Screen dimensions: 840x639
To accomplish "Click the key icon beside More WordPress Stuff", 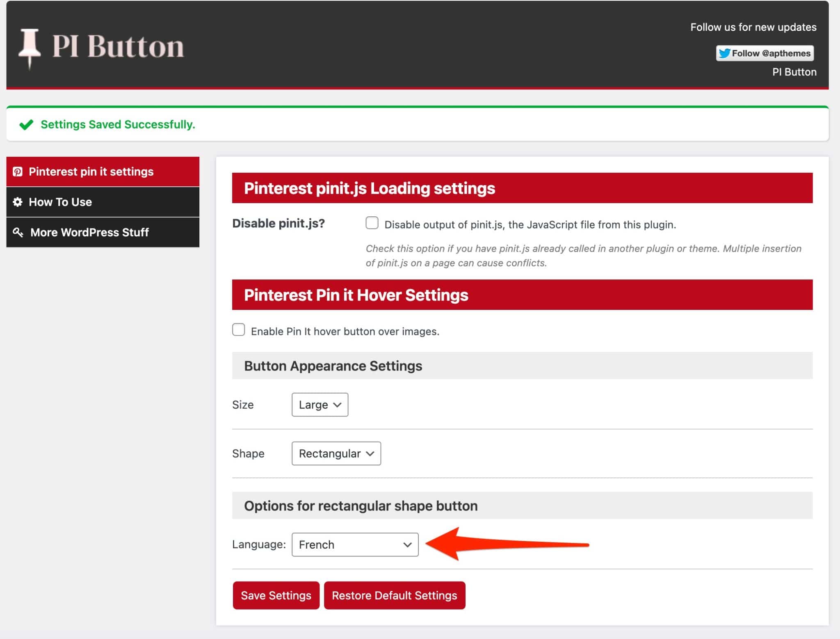I will (18, 232).
